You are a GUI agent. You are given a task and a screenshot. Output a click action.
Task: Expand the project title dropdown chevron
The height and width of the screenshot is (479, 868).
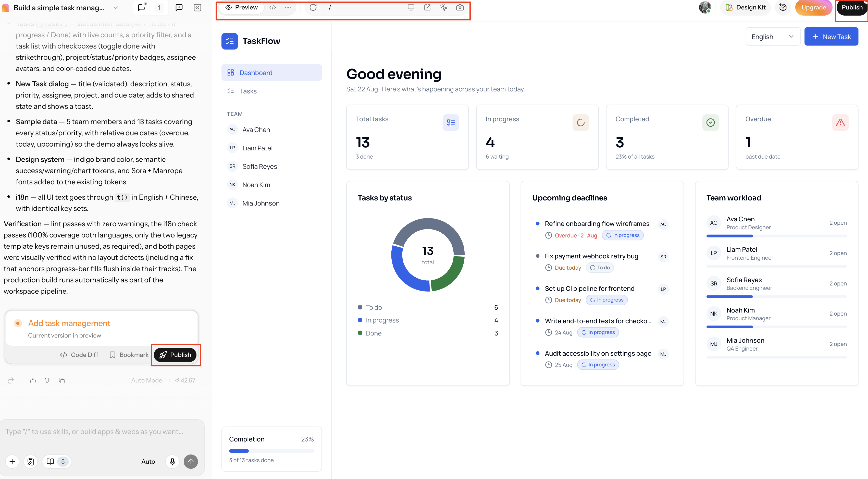pyautogui.click(x=116, y=7)
